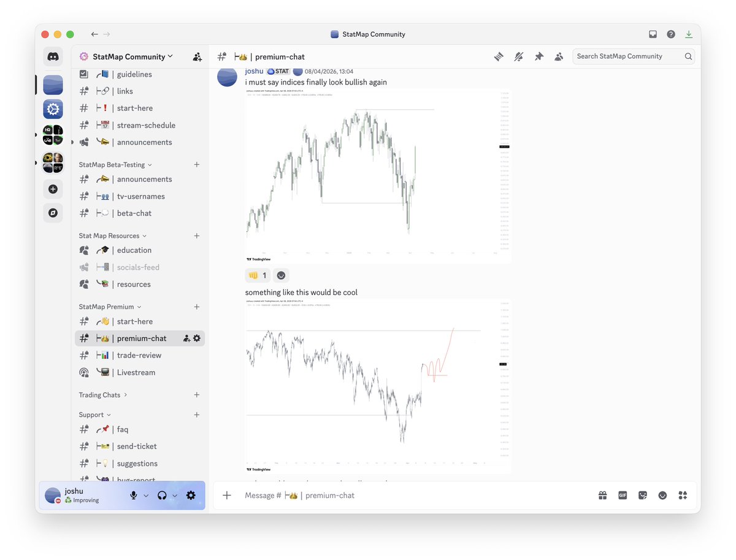
Task: Open gift Nitro icon
Action: (603, 496)
